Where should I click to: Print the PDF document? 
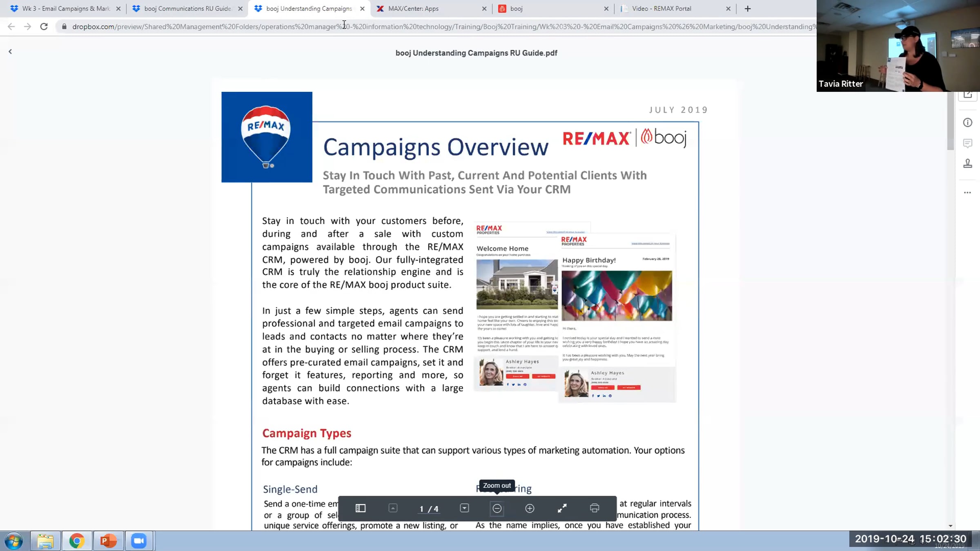coord(595,508)
